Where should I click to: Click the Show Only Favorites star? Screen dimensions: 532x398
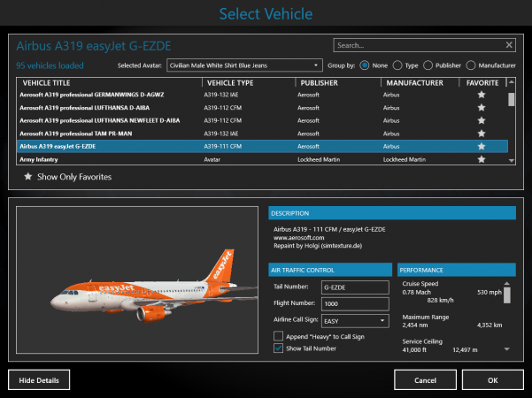tap(28, 176)
